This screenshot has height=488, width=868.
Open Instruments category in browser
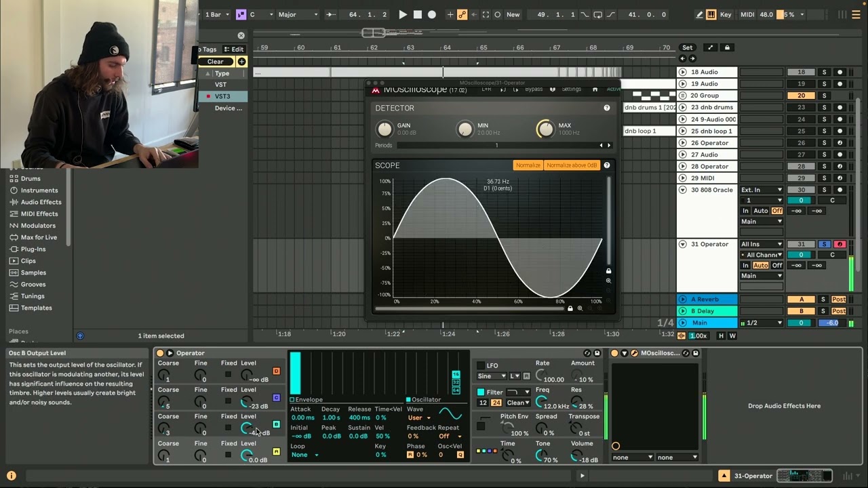tap(39, 190)
